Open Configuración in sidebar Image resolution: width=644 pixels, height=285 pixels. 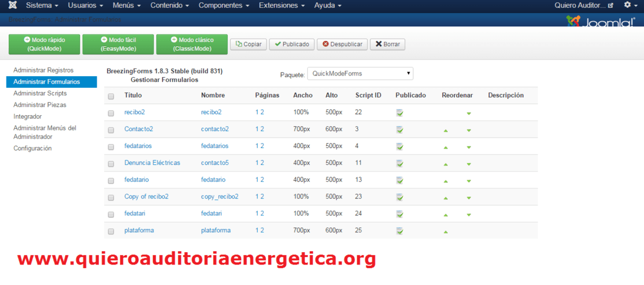click(x=32, y=148)
